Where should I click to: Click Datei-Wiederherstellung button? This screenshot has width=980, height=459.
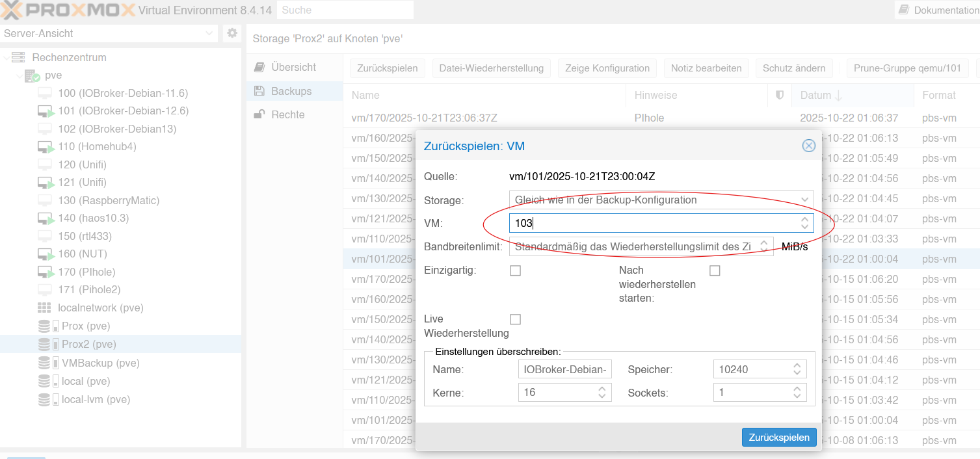coord(492,68)
